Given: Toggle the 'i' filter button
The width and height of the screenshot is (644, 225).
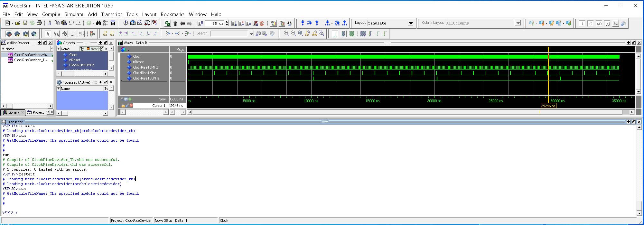Looking at the screenshot, I should (x=582, y=23).
